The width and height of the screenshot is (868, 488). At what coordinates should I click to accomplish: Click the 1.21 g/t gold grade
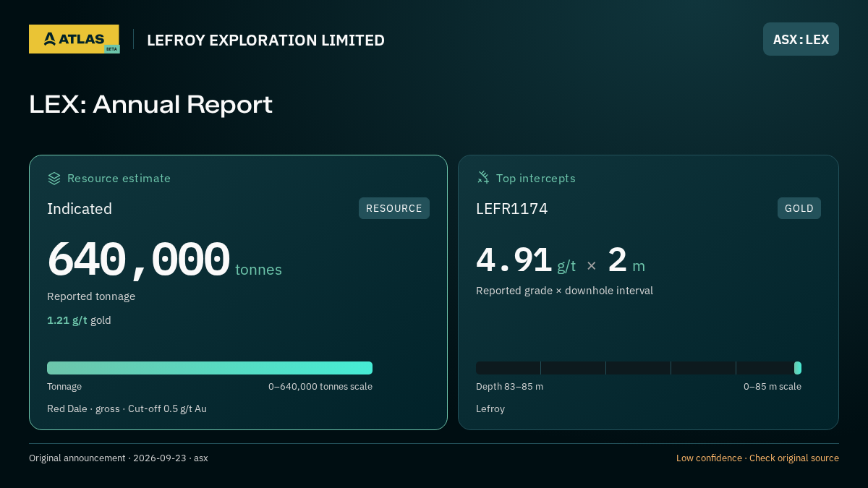(79, 320)
